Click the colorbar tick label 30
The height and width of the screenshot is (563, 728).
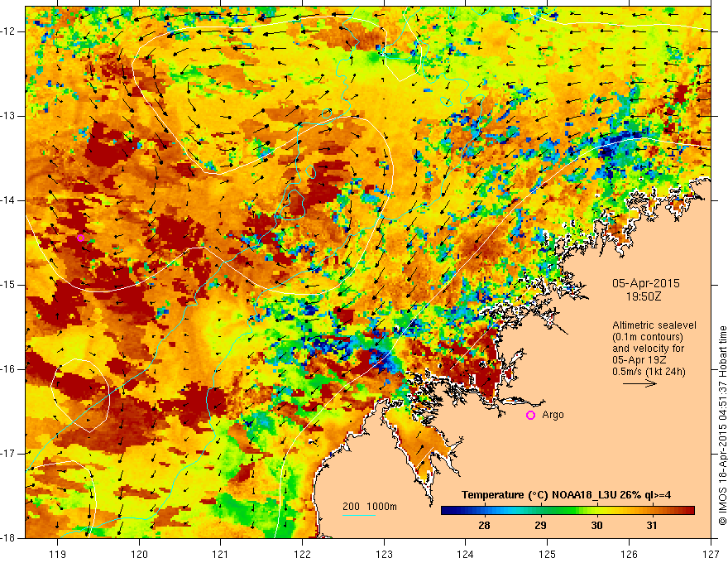pyautogui.click(x=596, y=526)
